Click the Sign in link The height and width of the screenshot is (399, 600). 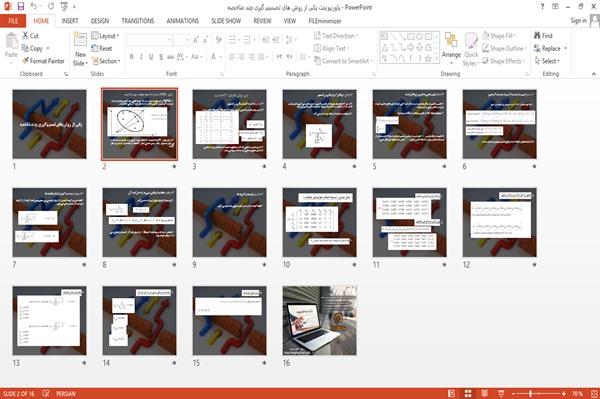[x=578, y=21]
